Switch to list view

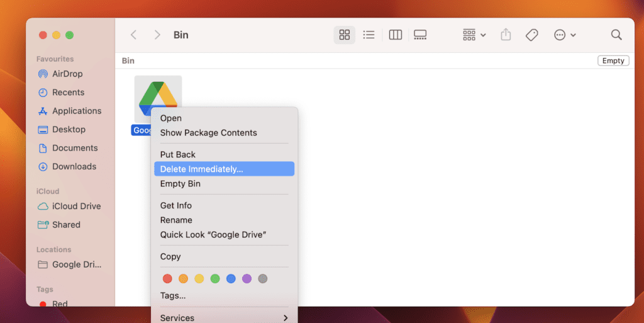(x=369, y=35)
